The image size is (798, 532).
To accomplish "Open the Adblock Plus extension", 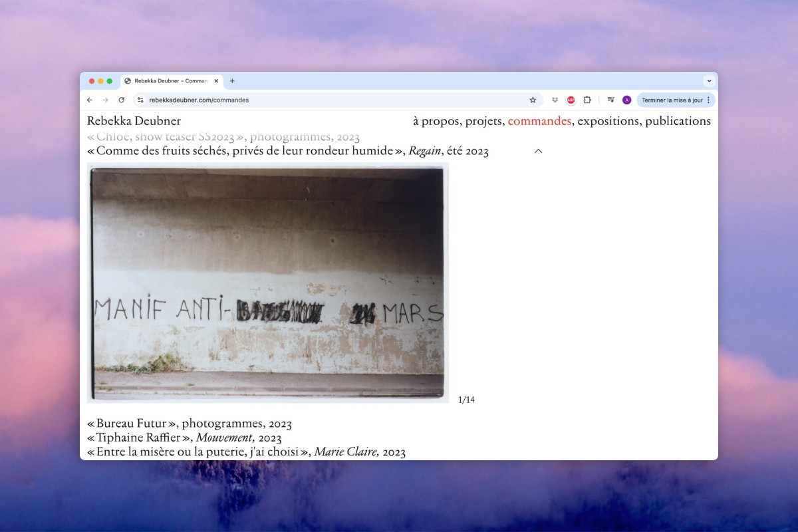I will 571,100.
